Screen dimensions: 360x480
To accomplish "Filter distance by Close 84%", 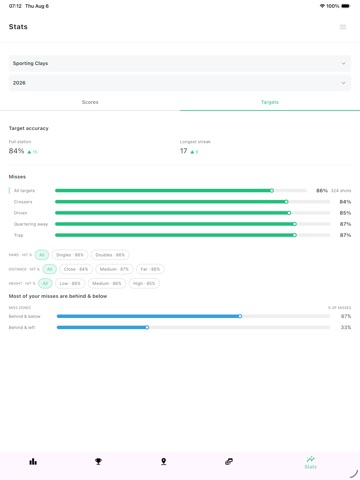I will click(76, 269).
